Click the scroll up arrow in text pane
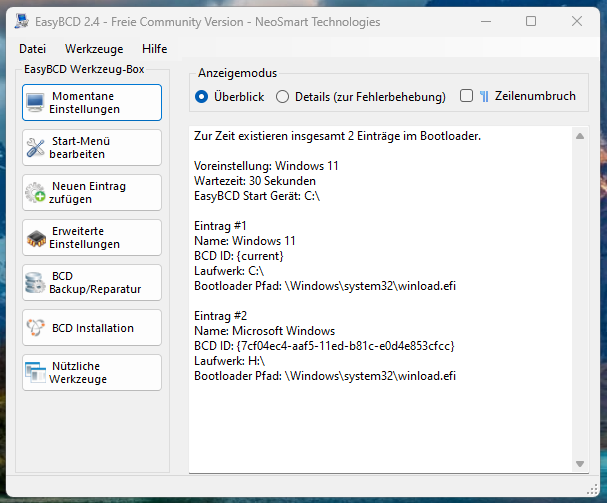 [580, 136]
